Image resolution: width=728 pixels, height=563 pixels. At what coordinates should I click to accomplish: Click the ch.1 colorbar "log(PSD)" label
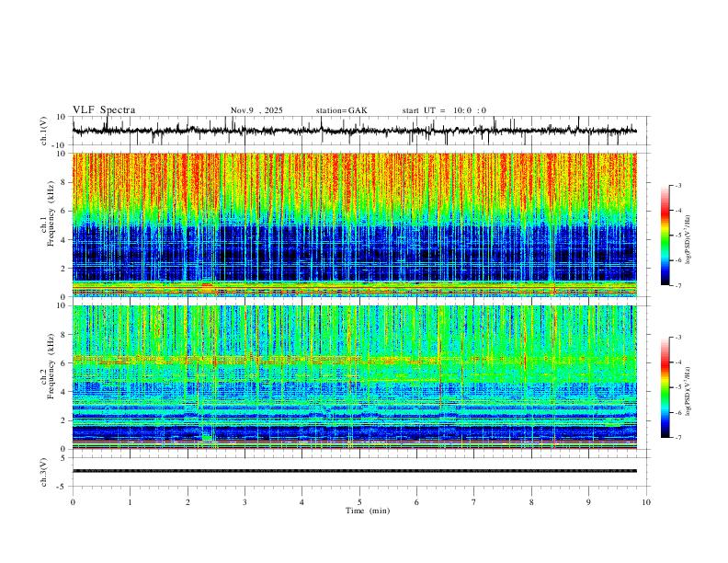[688, 240]
